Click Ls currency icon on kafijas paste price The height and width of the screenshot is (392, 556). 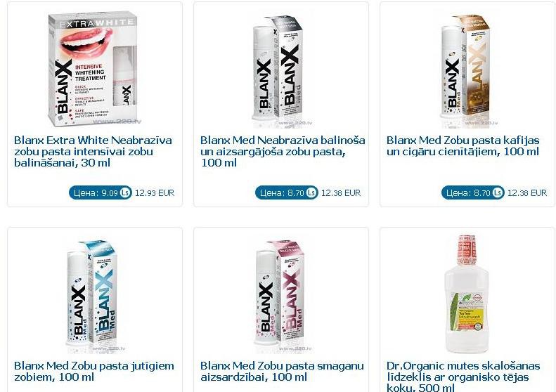coord(498,192)
